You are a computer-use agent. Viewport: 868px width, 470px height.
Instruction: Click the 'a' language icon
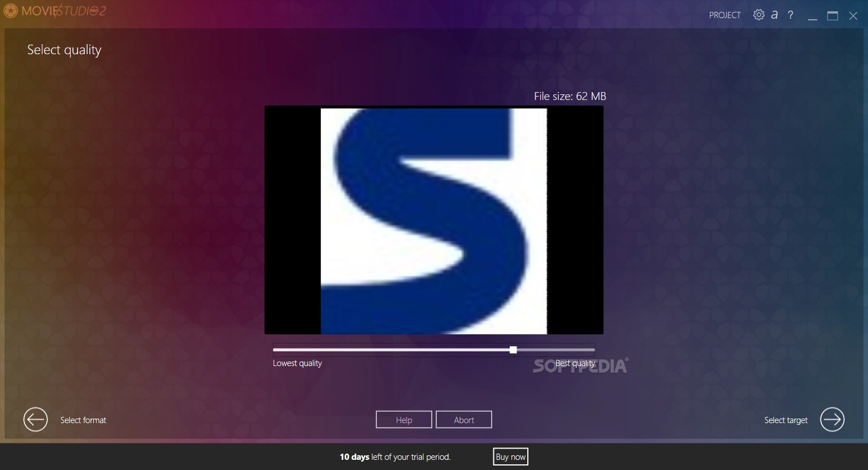(x=775, y=15)
